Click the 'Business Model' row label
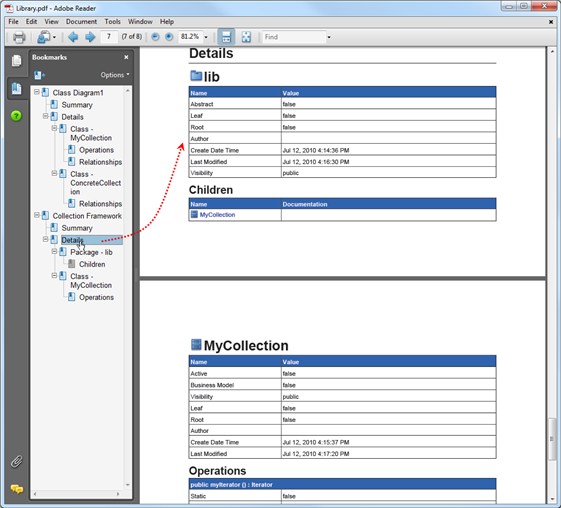The width and height of the screenshot is (561, 508). [212, 385]
